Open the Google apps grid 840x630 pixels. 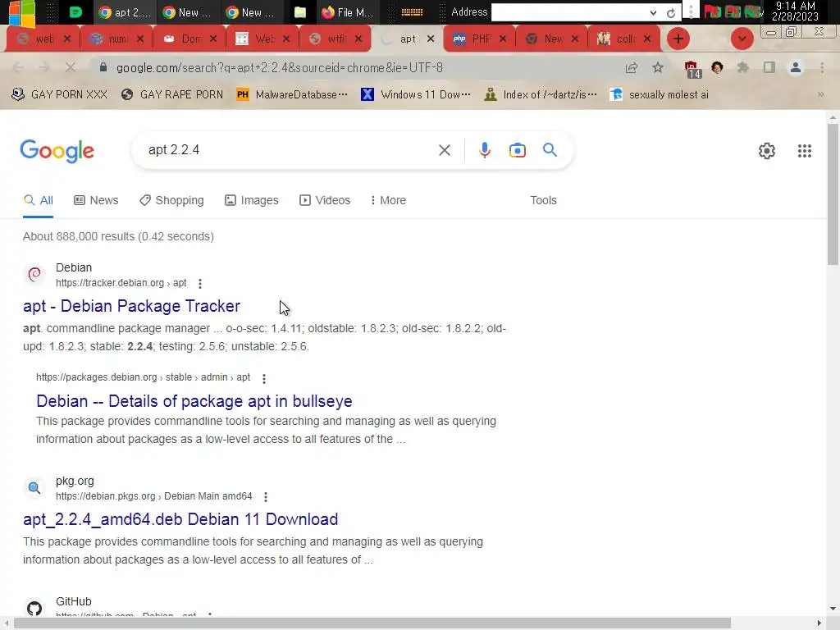coord(804,151)
